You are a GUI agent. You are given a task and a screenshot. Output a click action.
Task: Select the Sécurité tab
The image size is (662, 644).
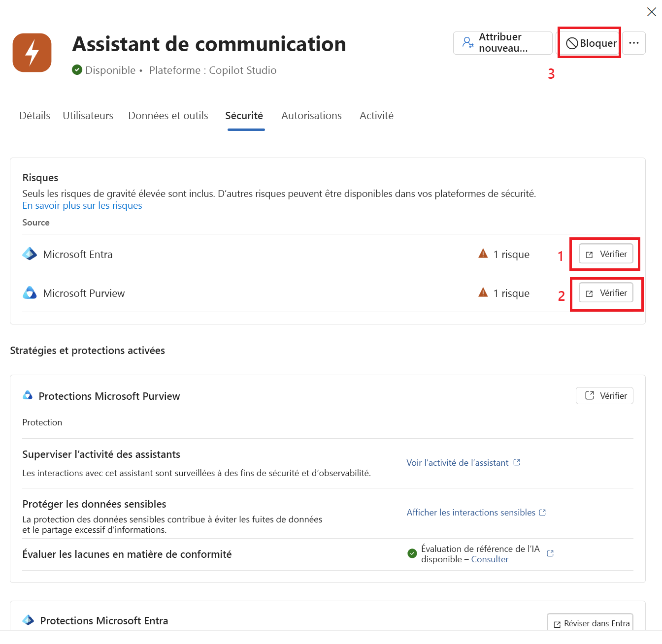244,116
